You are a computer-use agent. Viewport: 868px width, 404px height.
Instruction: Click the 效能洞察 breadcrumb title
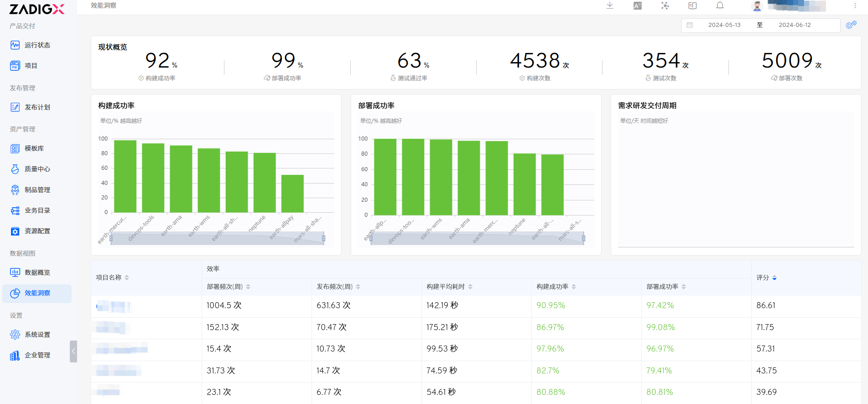(x=104, y=5)
